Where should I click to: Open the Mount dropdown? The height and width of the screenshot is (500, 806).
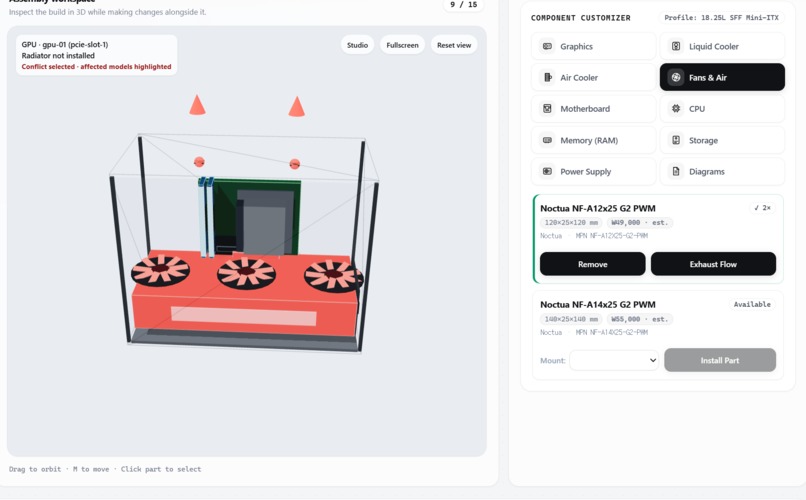614,360
